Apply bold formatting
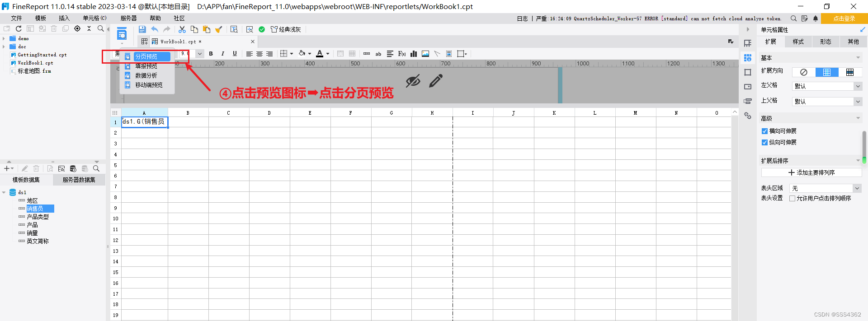Image resolution: width=868 pixels, height=321 pixels. coord(211,54)
